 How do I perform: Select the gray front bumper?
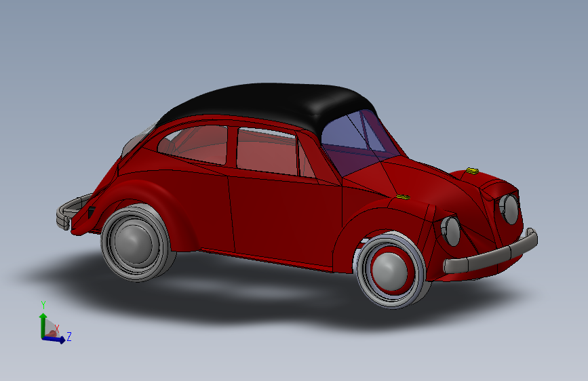tap(490, 252)
